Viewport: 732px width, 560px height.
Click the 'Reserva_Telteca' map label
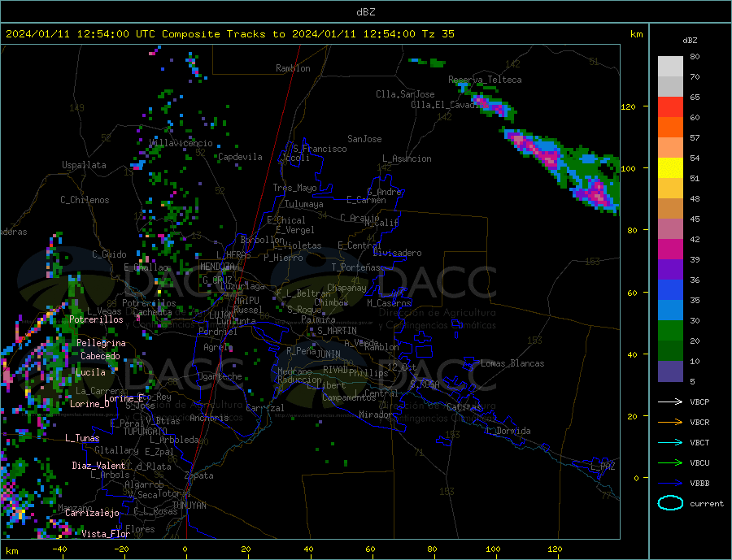485,80
